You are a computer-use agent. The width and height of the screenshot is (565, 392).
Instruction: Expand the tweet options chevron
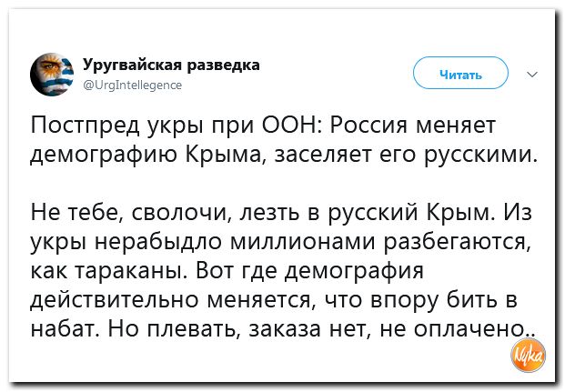click(x=532, y=75)
